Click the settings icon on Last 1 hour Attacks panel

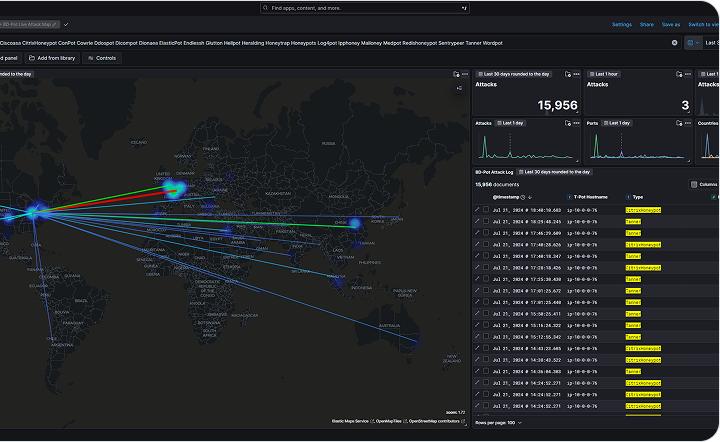point(679,74)
